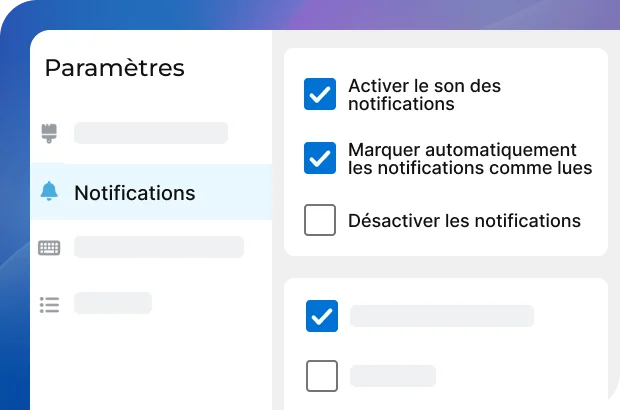Viewport: 620px width, 410px height.
Task: Select the sidebar entry next to the paintbrush
Action: 151,133
